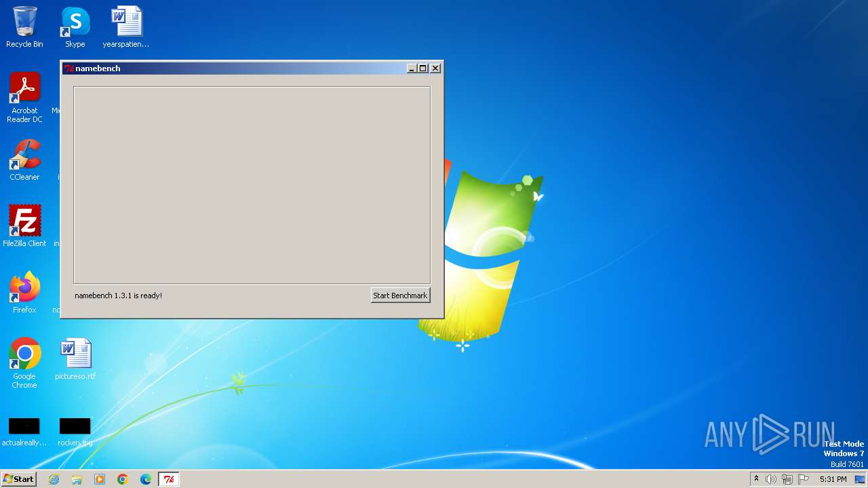Show hidden system tray icons
The width and height of the screenshot is (868, 488).
tap(756, 479)
